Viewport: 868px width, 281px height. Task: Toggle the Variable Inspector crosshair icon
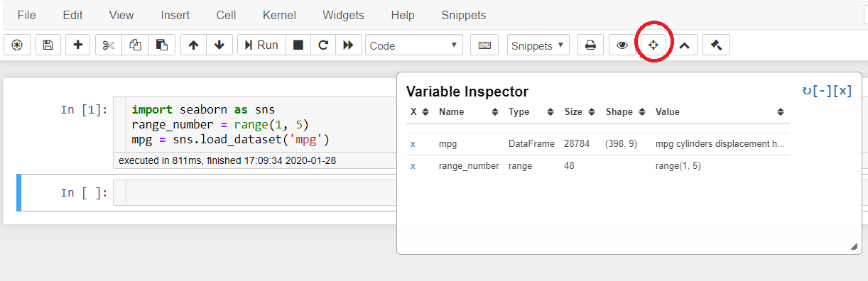tap(653, 45)
